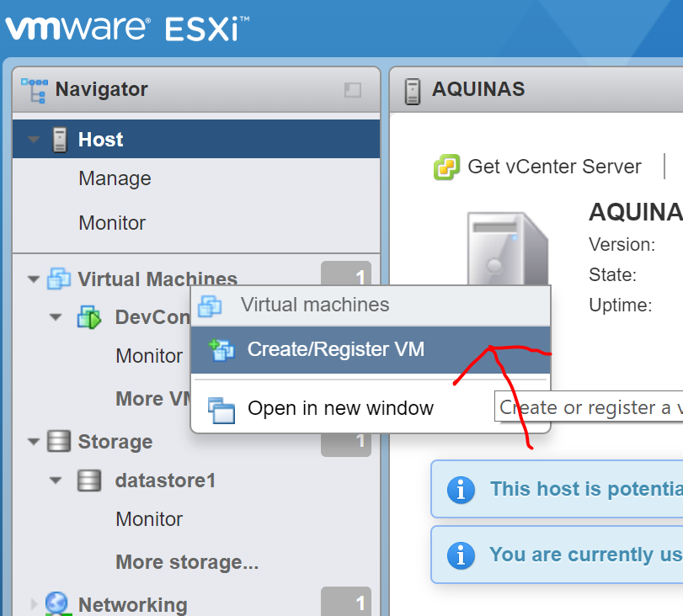Click the info icon on 'You are currently' notice
This screenshot has width=683, height=616.
tap(461, 555)
